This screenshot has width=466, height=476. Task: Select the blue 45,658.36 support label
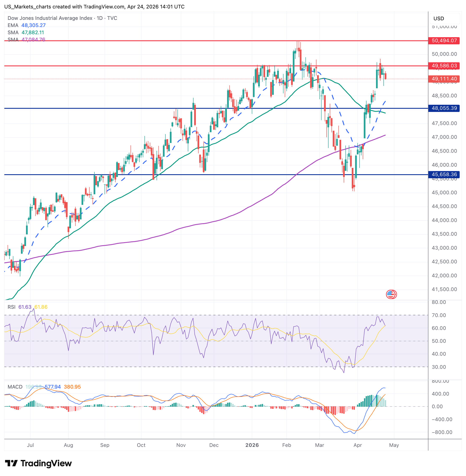tap(444, 174)
